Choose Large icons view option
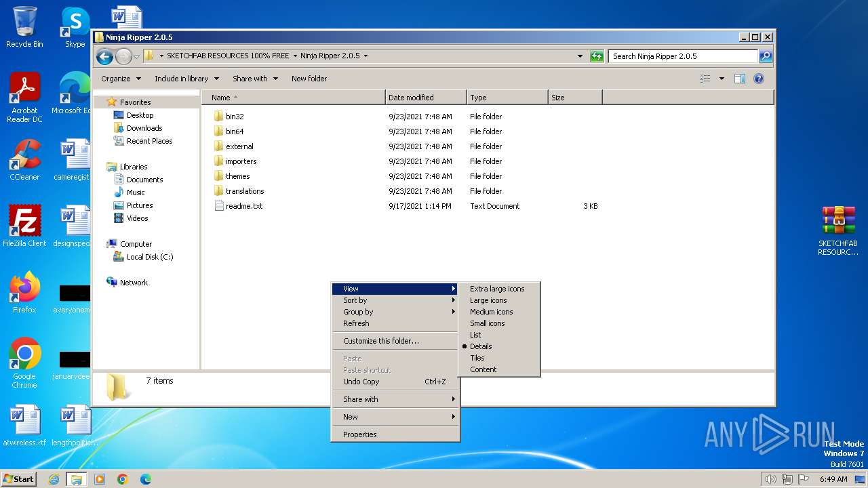This screenshot has height=488, width=868. click(488, 300)
